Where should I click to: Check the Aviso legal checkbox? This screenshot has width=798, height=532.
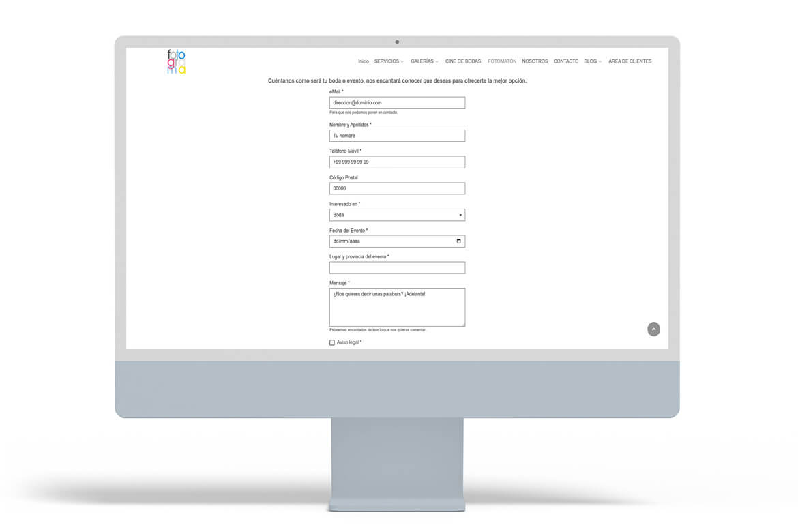[332, 342]
